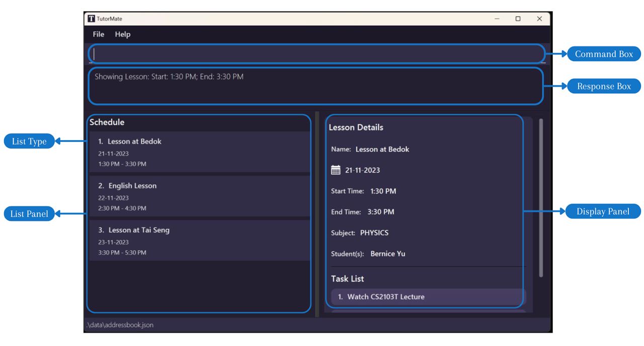Click the student name Bernice Yu

click(388, 254)
